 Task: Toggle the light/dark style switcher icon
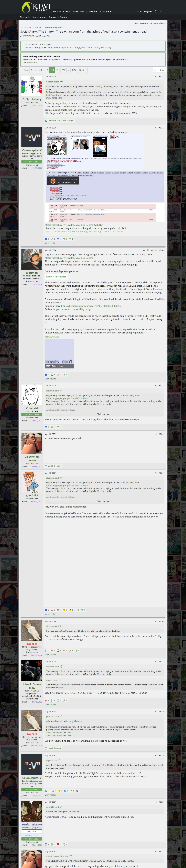pos(156,11)
